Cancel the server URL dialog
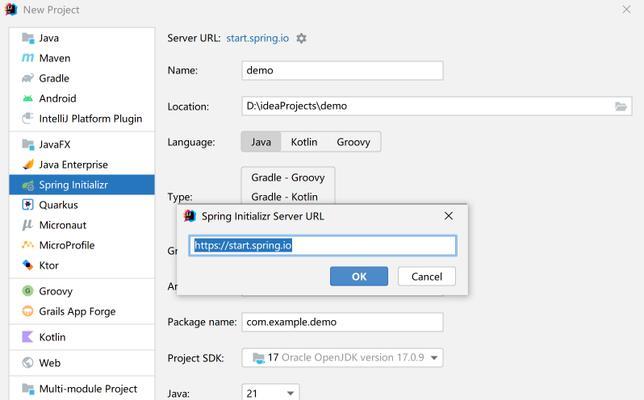This screenshot has width=644, height=400. pyautogui.click(x=427, y=276)
